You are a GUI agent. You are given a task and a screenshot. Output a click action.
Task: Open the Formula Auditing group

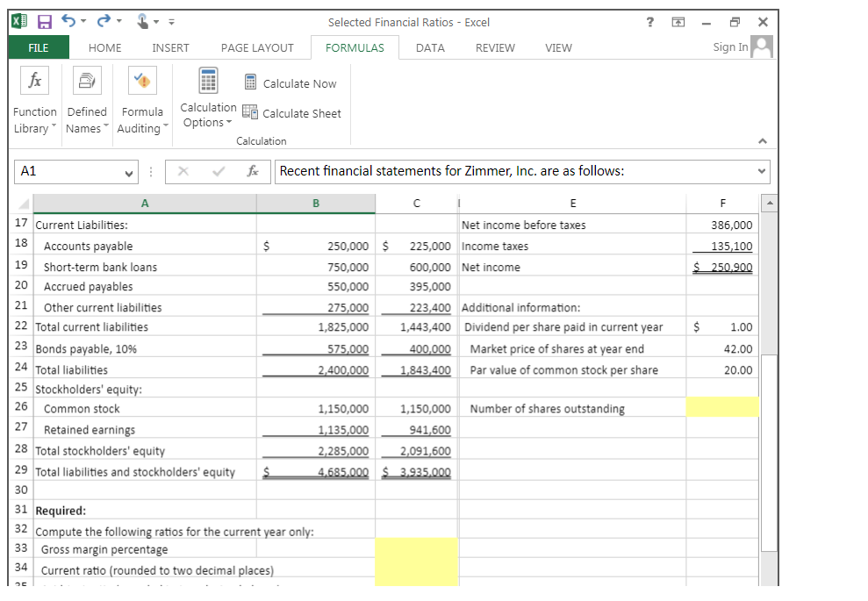tap(142, 100)
